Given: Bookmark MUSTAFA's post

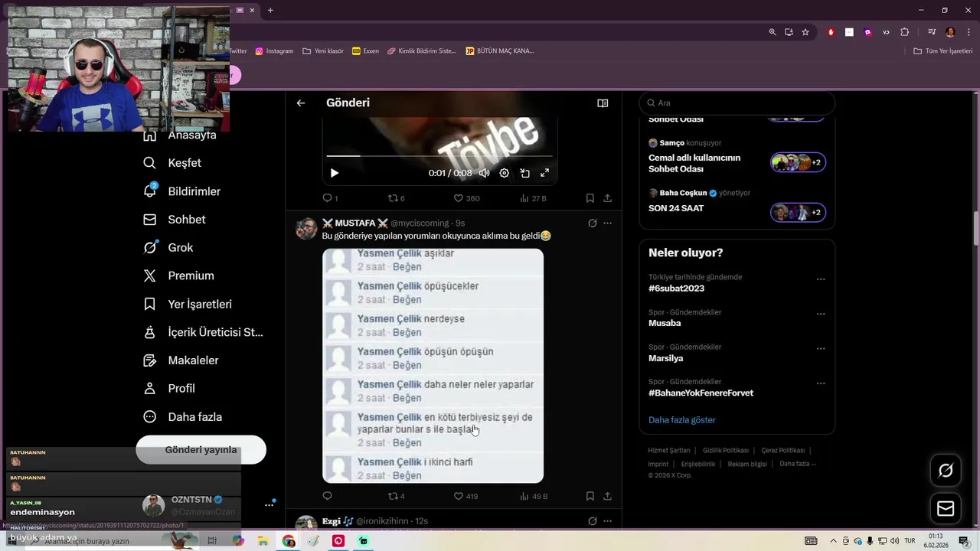Looking at the screenshot, I should (x=590, y=496).
